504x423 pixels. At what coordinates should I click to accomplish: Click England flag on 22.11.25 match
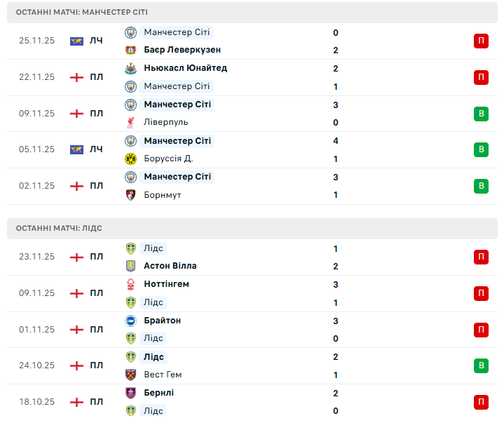[x=76, y=77]
